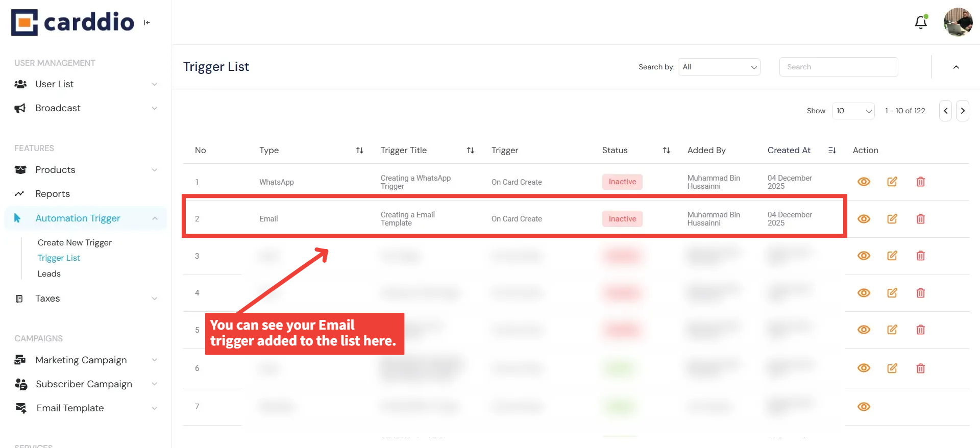Image resolution: width=980 pixels, height=448 pixels.
Task: Collapse the Automation Trigger menu
Action: (86, 218)
